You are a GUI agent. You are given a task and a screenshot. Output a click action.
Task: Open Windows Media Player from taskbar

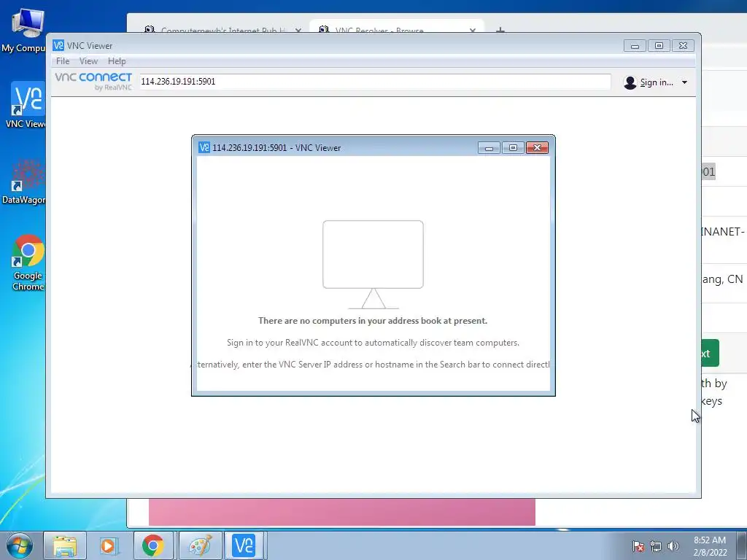coord(108,545)
